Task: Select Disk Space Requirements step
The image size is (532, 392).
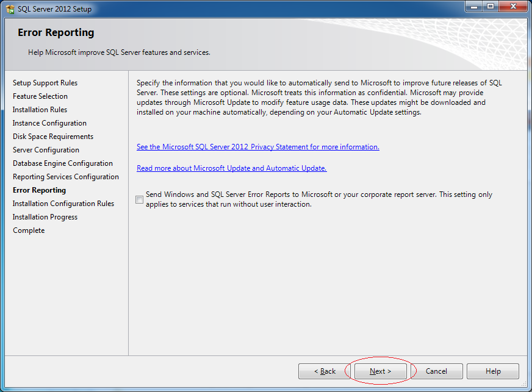Action: pyautogui.click(x=53, y=137)
